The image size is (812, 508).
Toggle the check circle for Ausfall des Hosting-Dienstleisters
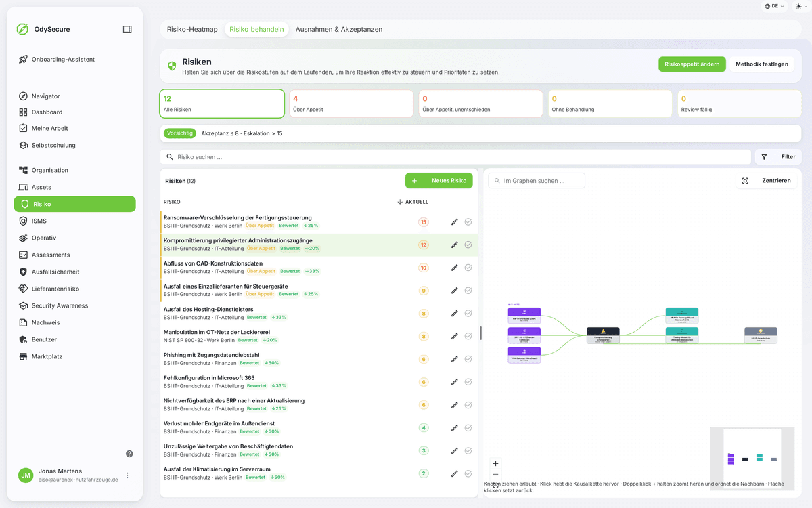pos(468,313)
